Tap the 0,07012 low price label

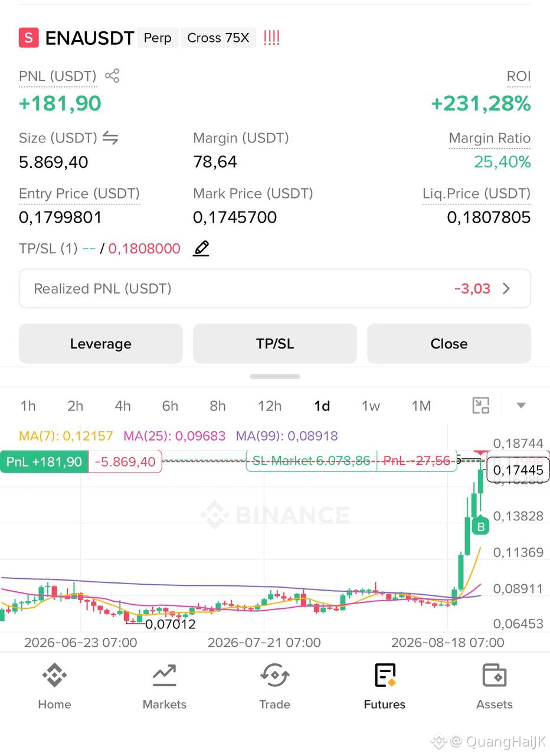(170, 624)
